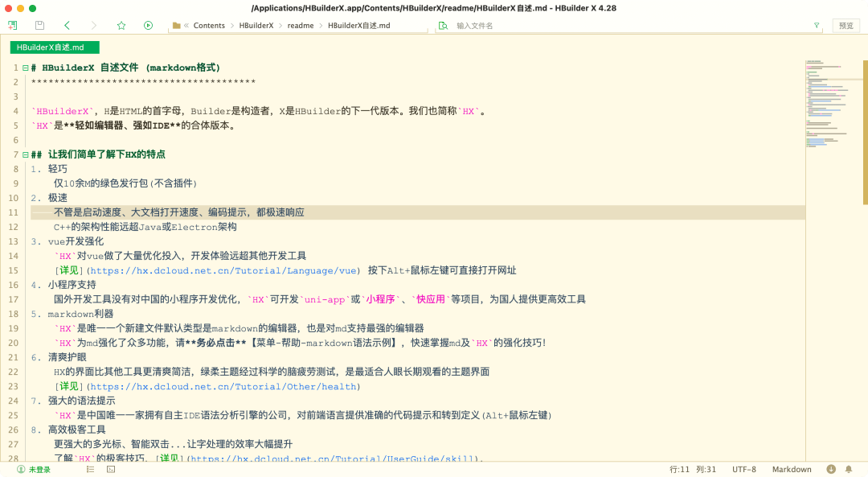The width and height of the screenshot is (868, 477).
Task: Click the 行:11 列:31 cursor position indicator
Action: [693, 469]
